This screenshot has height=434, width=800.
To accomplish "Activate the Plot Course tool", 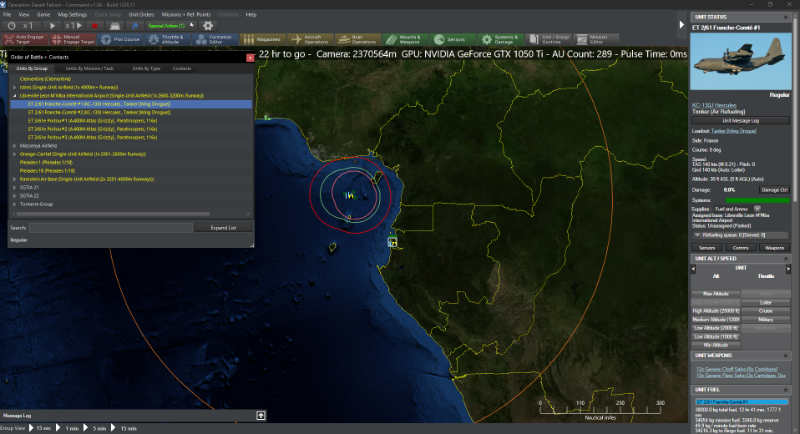I will (x=121, y=39).
